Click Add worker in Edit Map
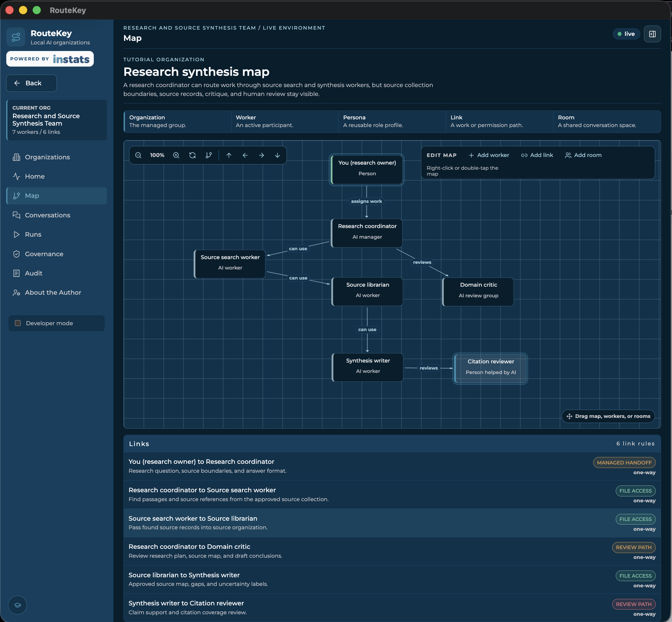Viewport: 672px width, 622px height. pos(489,155)
